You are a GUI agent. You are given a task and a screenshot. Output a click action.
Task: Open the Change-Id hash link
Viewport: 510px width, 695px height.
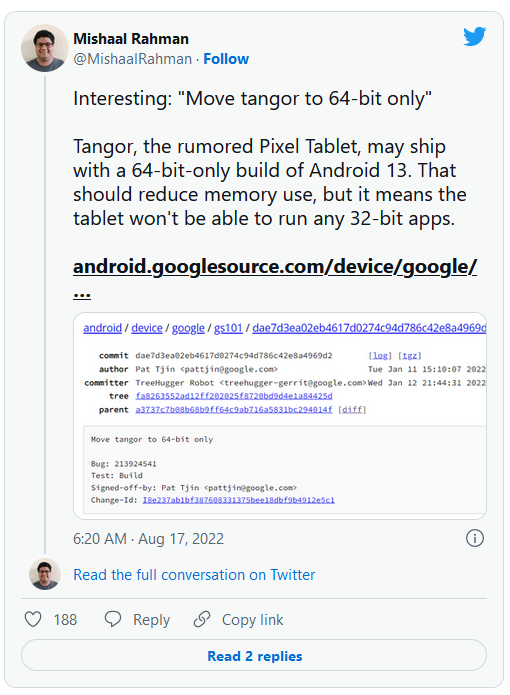238,500
